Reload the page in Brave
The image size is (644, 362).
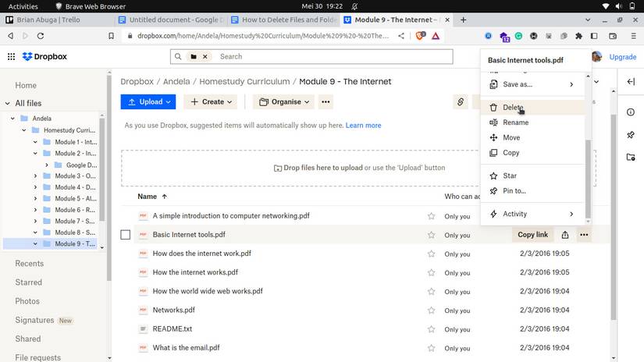41,35
